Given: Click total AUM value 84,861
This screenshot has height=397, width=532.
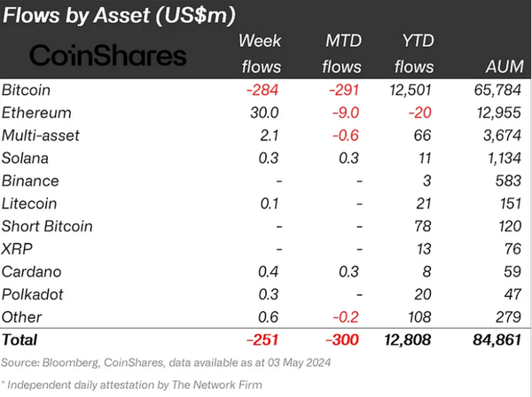Looking at the screenshot, I should click(x=497, y=339).
